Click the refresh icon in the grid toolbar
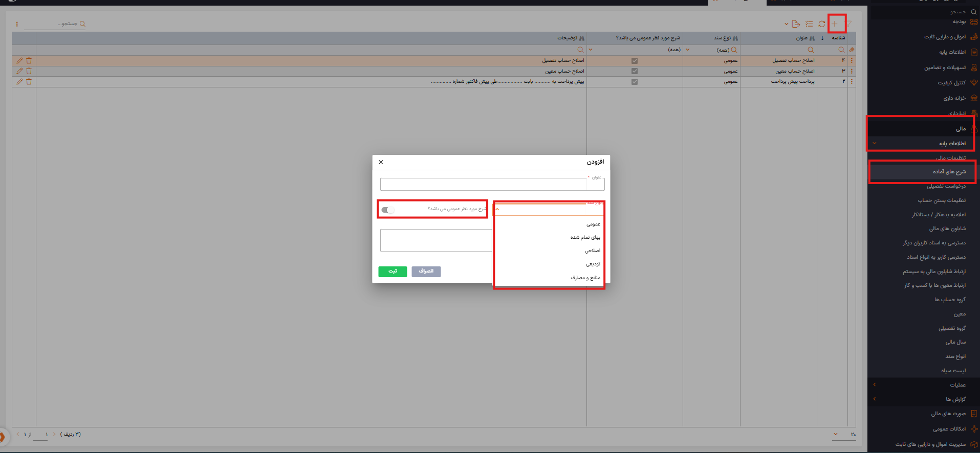This screenshot has width=980, height=453. coord(821,24)
